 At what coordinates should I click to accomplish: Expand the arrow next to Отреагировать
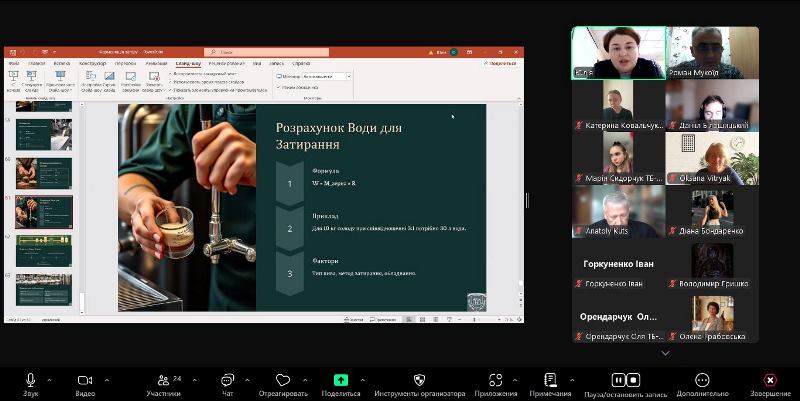point(305,380)
